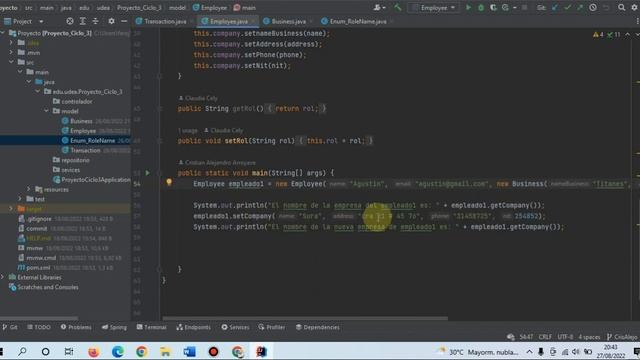Open the Employee run configuration dropdown
The image size is (640, 360).
point(433,7)
